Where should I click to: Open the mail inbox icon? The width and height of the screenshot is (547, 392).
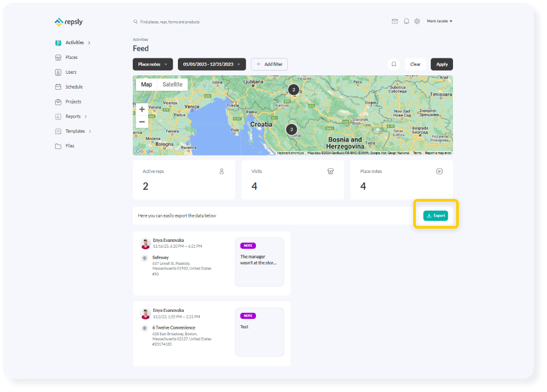(x=395, y=21)
